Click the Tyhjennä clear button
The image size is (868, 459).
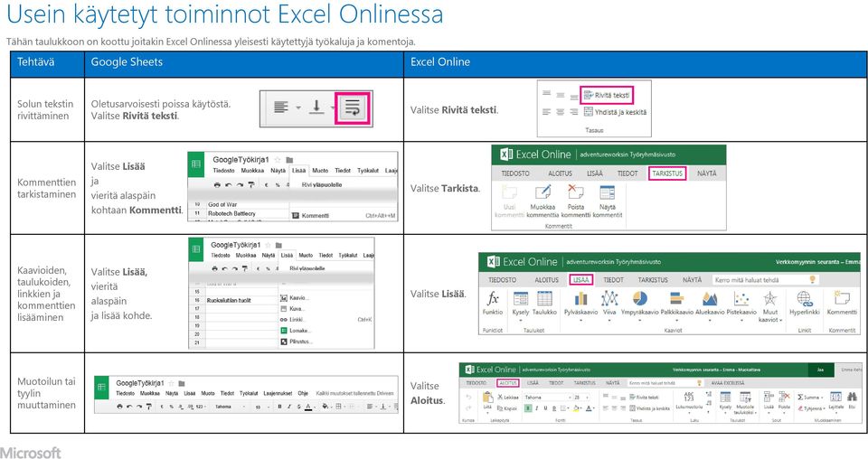(812, 408)
